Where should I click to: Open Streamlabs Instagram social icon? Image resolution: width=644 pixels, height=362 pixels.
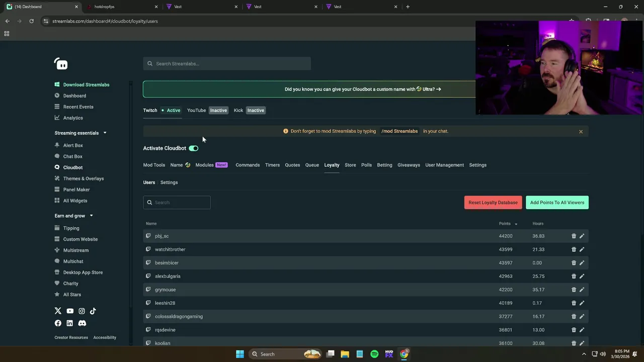tap(82, 311)
